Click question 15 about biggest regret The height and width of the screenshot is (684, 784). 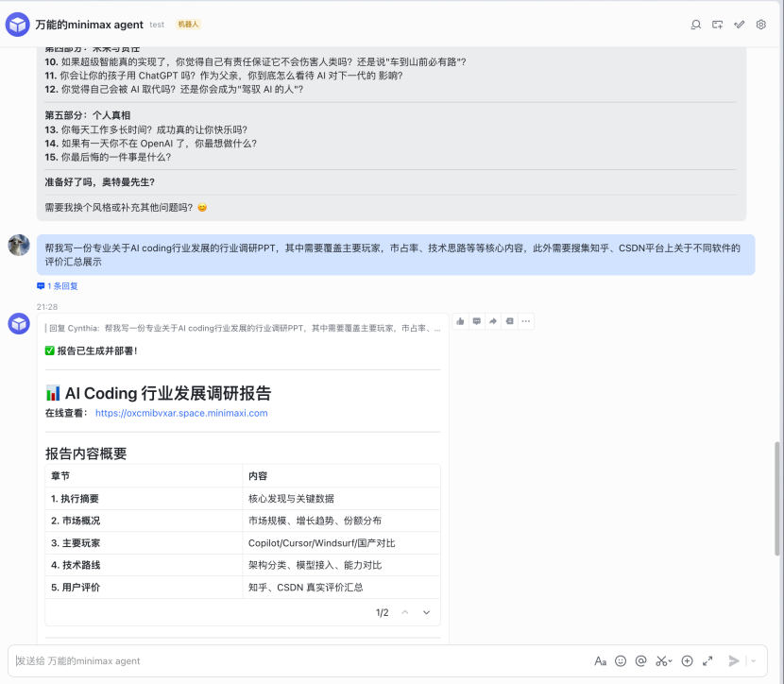[x=108, y=157]
